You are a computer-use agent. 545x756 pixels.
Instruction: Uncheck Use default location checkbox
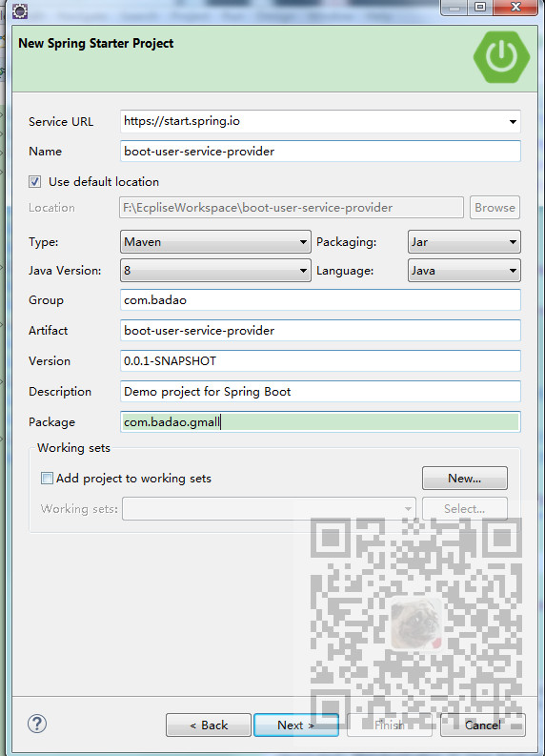pos(34,182)
